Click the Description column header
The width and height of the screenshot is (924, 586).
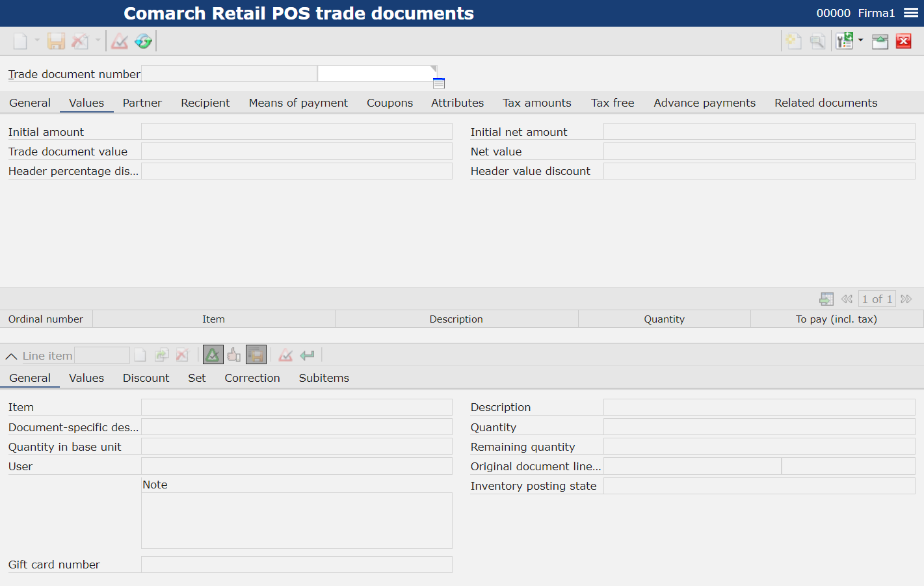pos(456,319)
